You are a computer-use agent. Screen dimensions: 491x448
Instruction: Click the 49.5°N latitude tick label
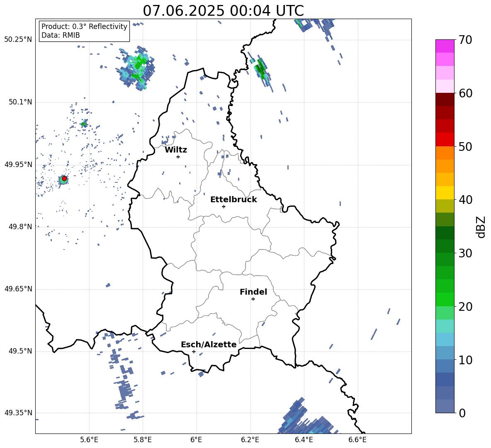pos(20,351)
